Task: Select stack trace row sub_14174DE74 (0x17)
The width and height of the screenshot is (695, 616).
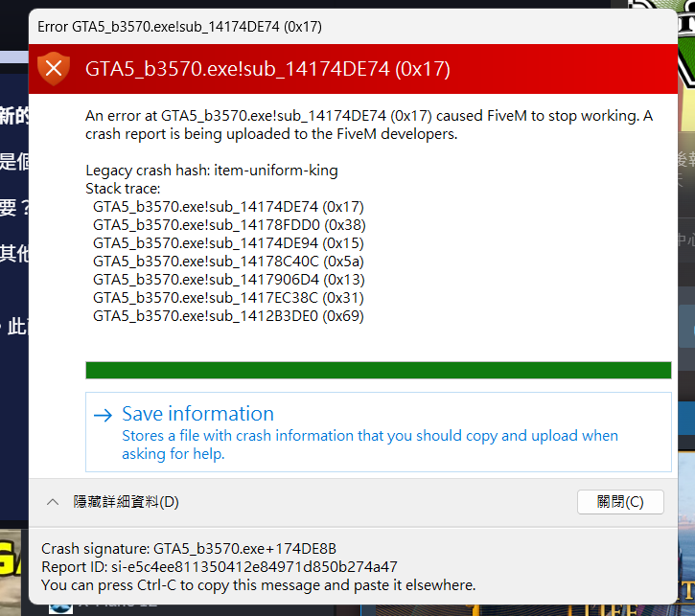Action: pos(228,207)
